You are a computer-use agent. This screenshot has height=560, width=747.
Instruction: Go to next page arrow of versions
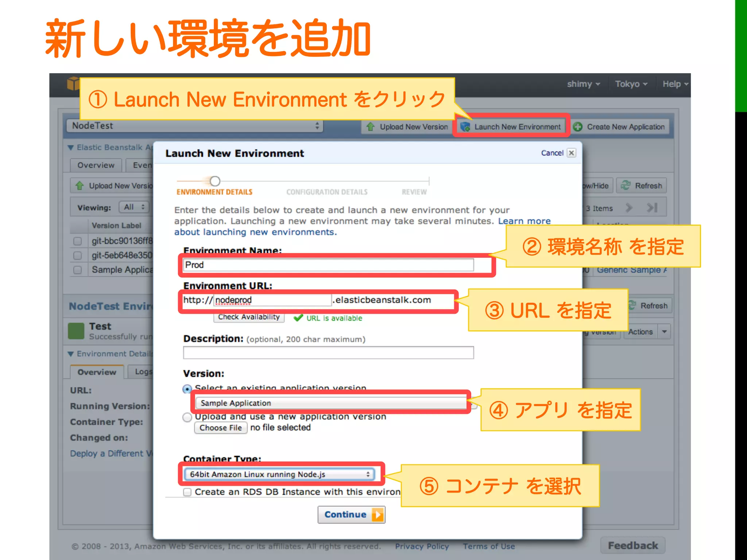[x=629, y=208]
